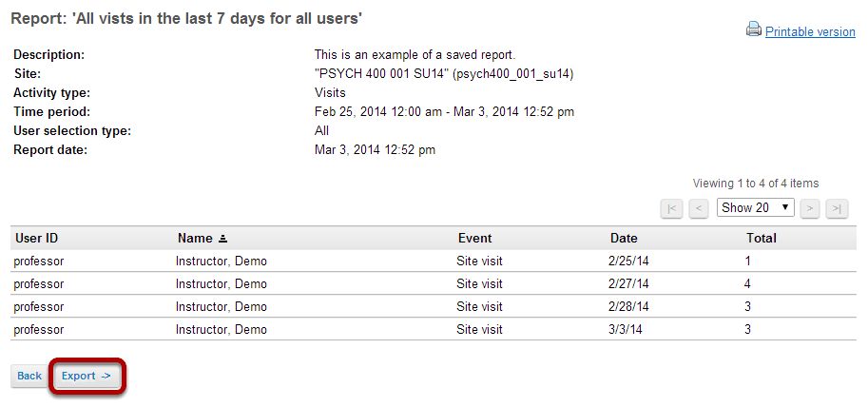Go to the previous page of results
The image size is (868, 407).
pos(699,209)
